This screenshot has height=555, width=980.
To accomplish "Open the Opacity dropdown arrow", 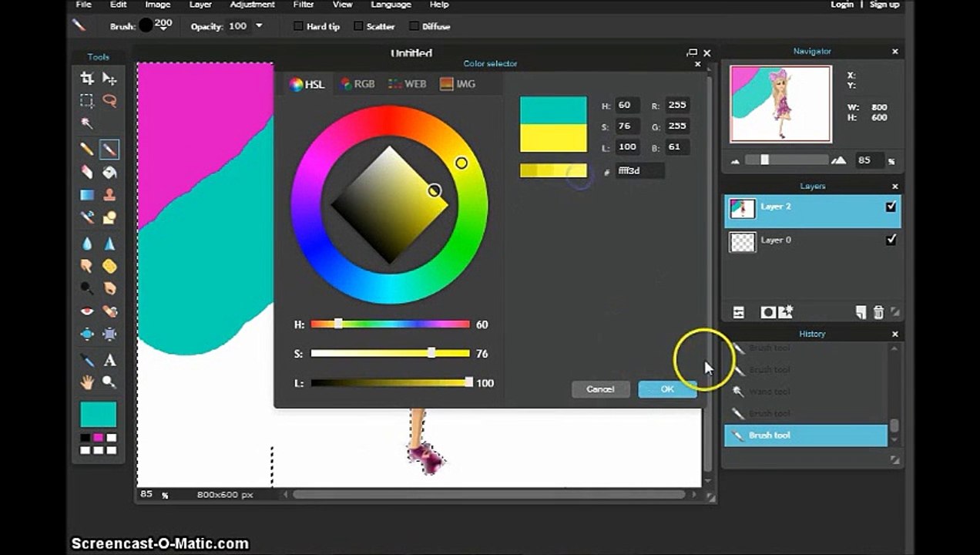I will (x=259, y=26).
